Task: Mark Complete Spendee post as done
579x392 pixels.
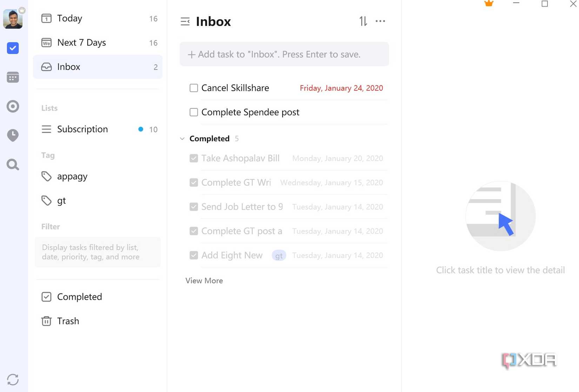Action: pyautogui.click(x=194, y=112)
